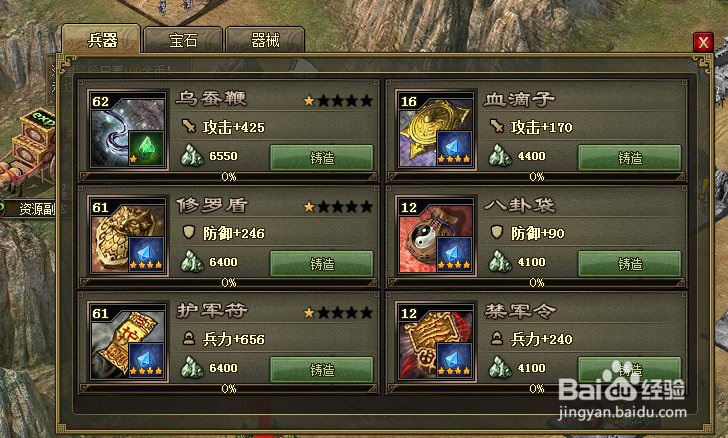Close the forging window with red X
The height and width of the screenshot is (438, 728).
pyautogui.click(x=703, y=42)
